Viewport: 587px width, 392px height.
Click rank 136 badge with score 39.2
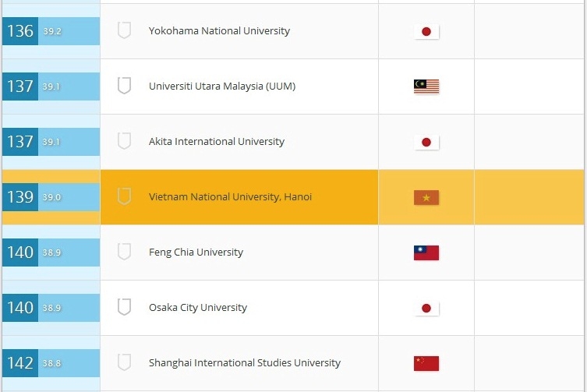(x=51, y=30)
